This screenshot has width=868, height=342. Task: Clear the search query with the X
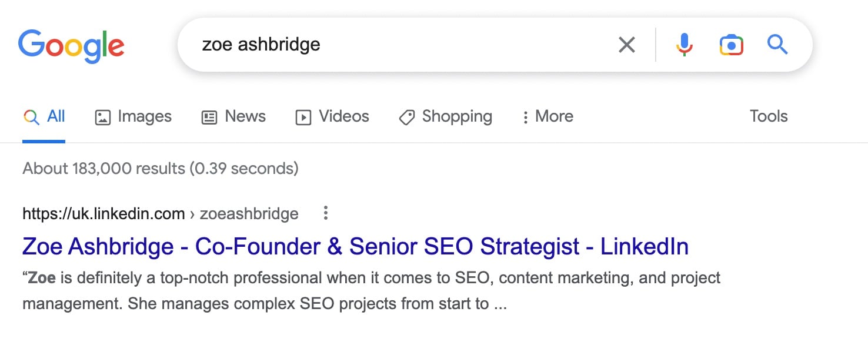tap(627, 45)
